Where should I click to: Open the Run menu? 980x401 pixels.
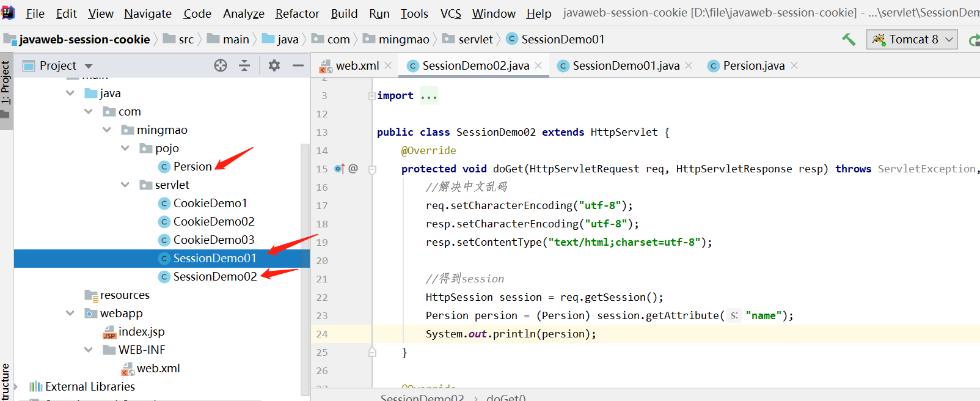(379, 13)
